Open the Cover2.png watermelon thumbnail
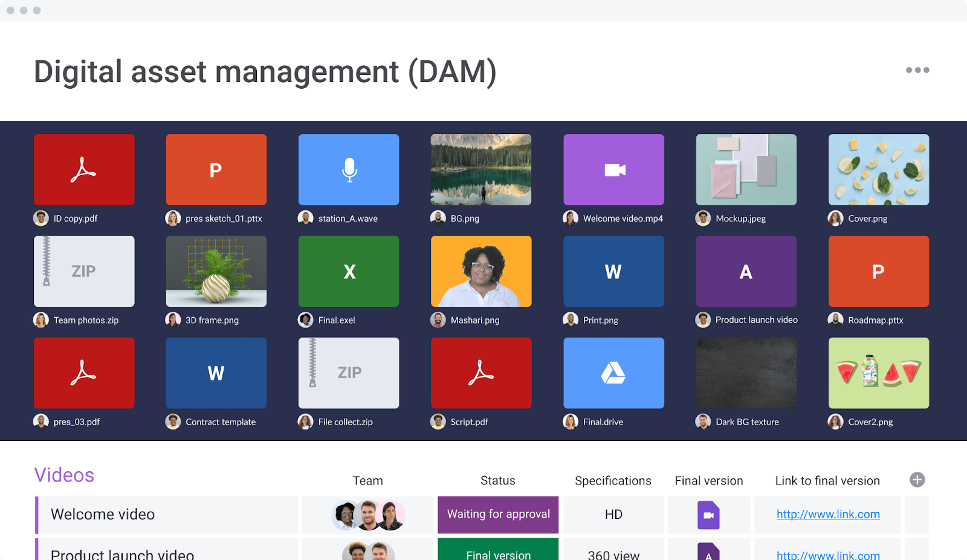The height and width of the screenshot is (560, 967). (878, 373)
